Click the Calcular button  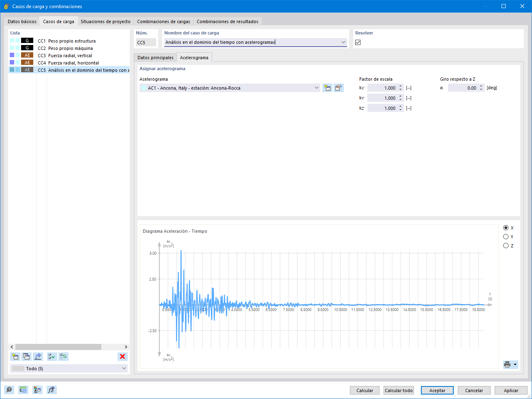(365, 390)
